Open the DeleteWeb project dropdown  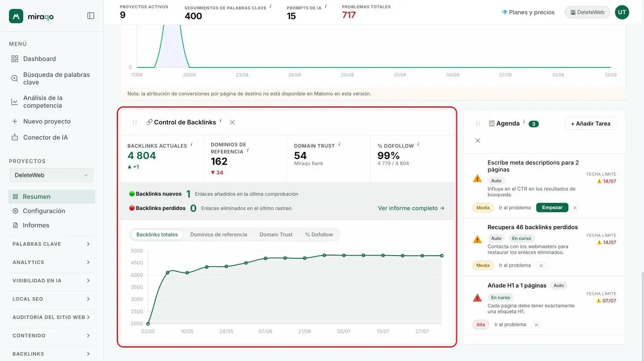[x=51, y=175]
